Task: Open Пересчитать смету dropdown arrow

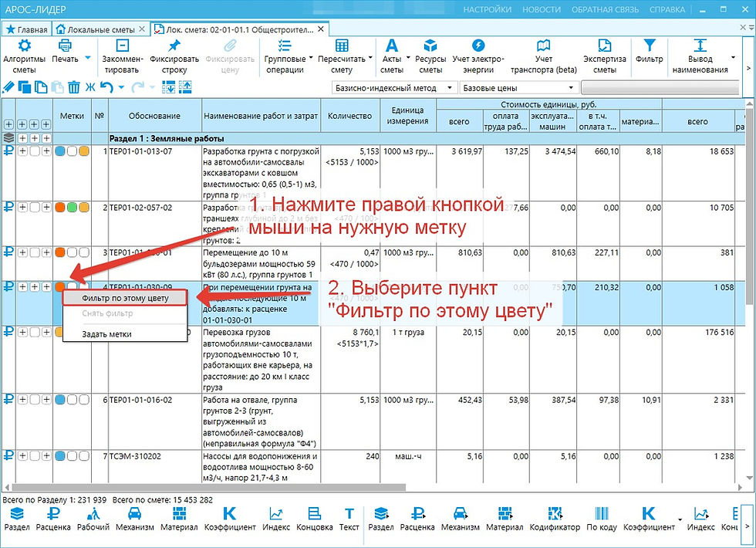Action: tap(370, 58)
